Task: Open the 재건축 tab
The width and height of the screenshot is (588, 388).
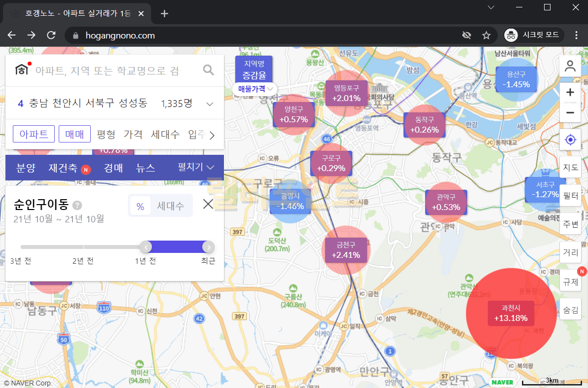Action: pyautogui.click(x=63, y=168)
